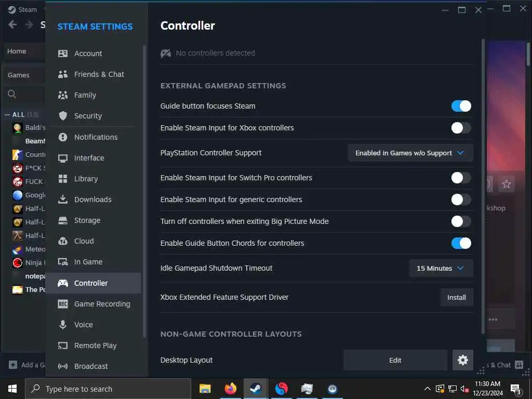Toggle turn off controllers when exiting Big Picture
This screenshot has height=399, width=532.
pos(461,221)
